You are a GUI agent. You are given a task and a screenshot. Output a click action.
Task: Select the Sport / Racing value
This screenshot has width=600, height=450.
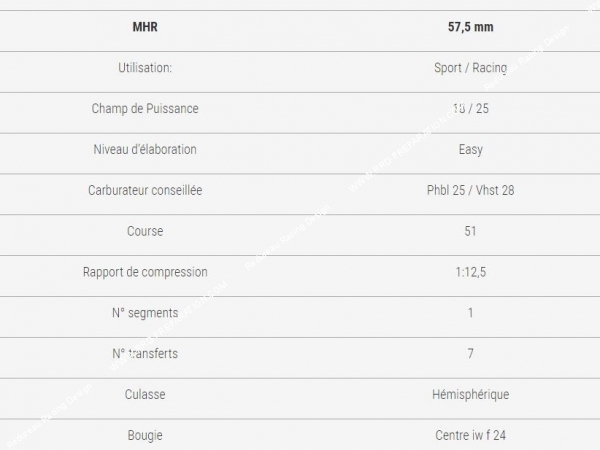click(470, 68)
